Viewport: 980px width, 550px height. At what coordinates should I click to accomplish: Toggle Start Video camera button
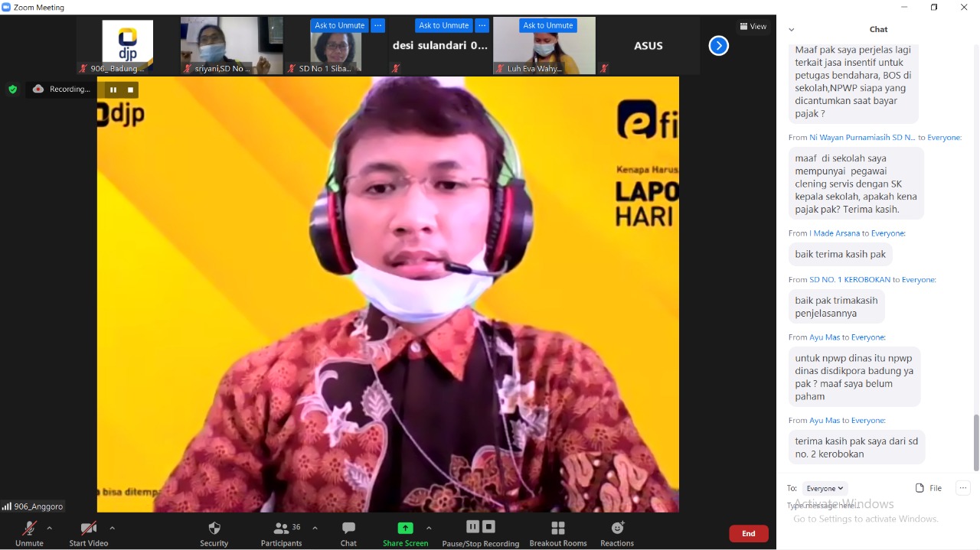88,529
